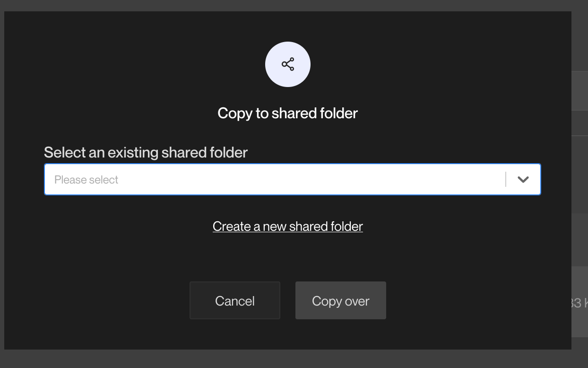Image resolution: width=588 pixels, height=368 pixels.
Task: Select the underlined shared folder creation text
Action: 287,226
